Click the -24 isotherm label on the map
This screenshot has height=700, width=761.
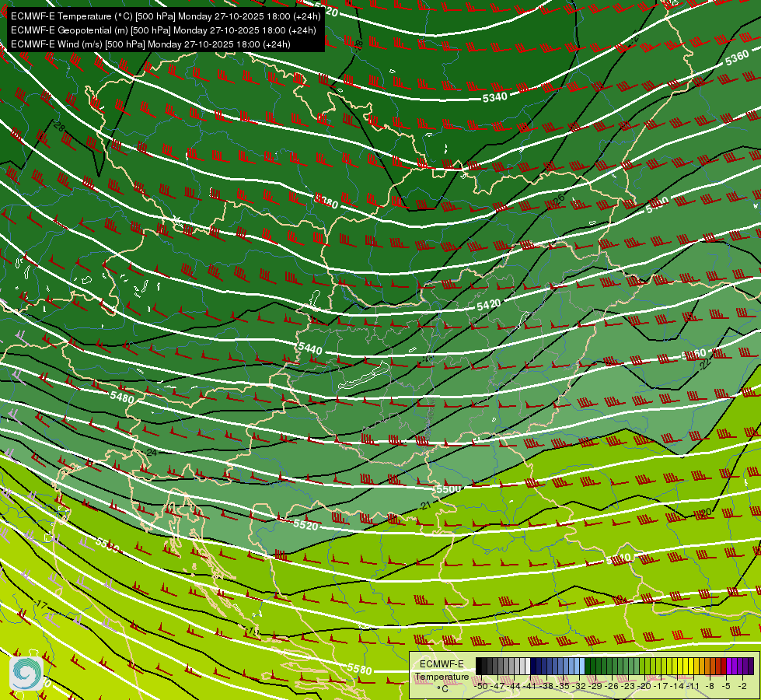coord(152,452)
